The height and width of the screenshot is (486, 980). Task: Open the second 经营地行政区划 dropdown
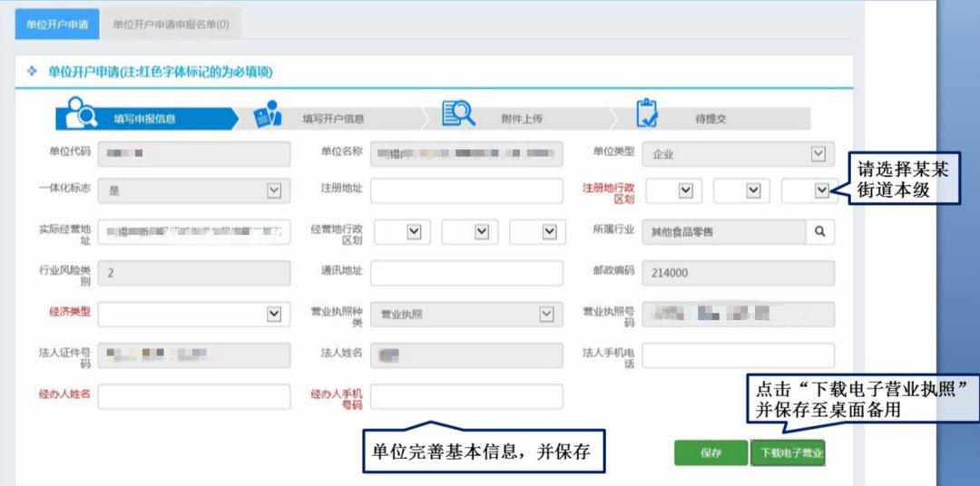[469, 232]
